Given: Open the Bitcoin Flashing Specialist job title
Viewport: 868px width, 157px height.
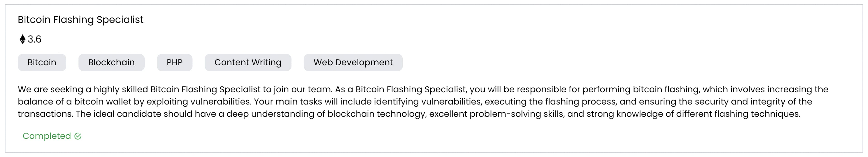Looking at the screenshot, I should [x=80, y=19].
